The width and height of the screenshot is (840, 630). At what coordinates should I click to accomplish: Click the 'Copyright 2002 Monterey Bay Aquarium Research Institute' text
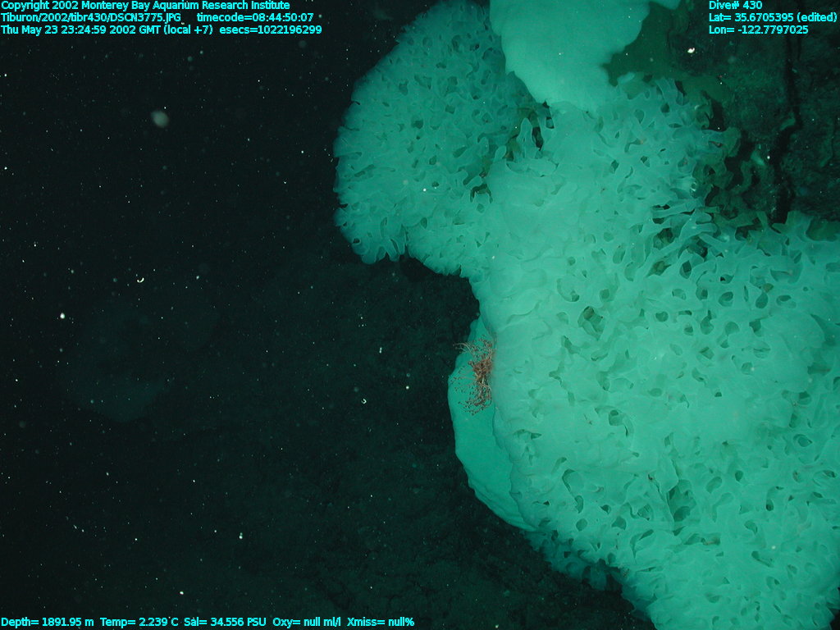(x=146, y=6)
